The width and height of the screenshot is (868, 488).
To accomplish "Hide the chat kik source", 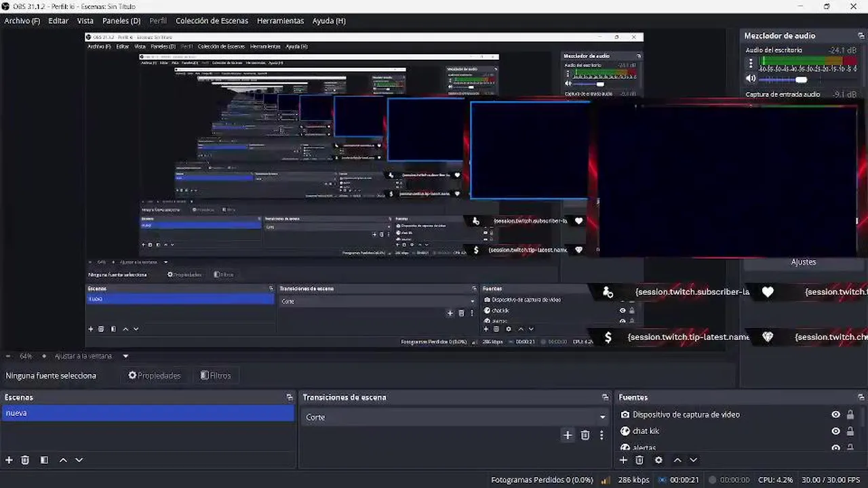I will [x=835, y=431].
